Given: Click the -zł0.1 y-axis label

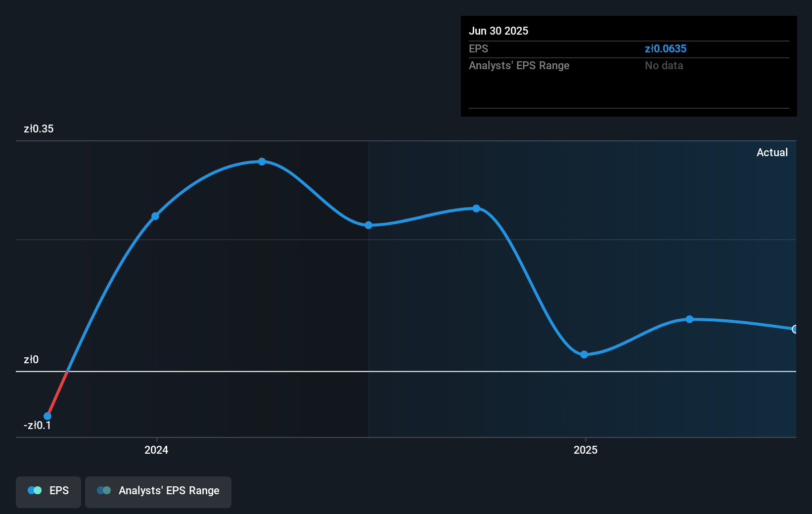Looking at the screenshot, I should [37, 426].
